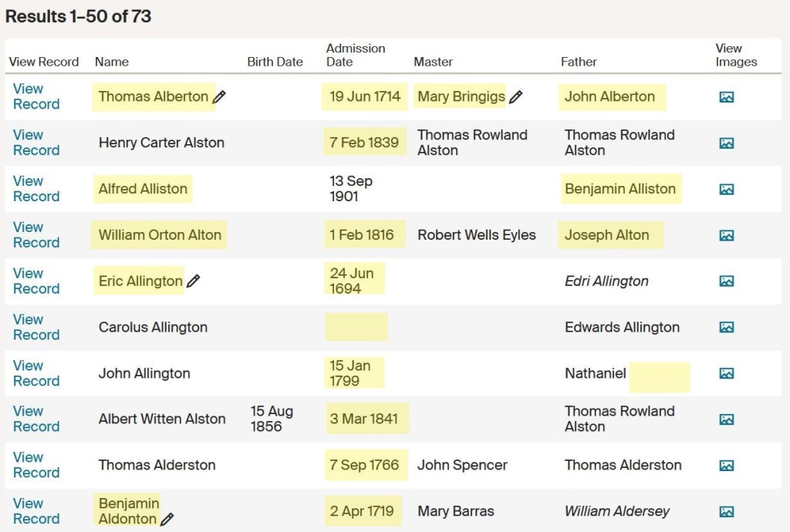This screenshot has height=532, width=790.
Task: Click edit pencil beside Thomas Alberton
Action: 219,97
